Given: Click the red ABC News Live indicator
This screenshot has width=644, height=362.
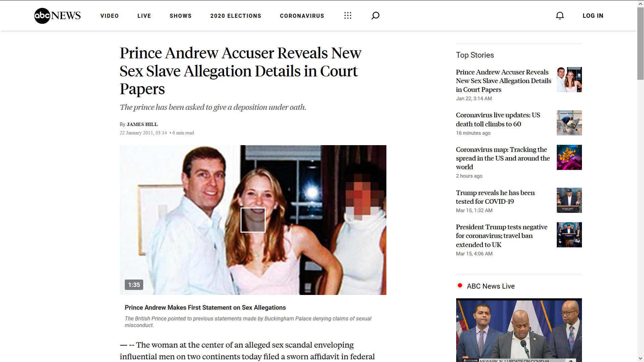Looking at the screenshot, I should point(460,286).
